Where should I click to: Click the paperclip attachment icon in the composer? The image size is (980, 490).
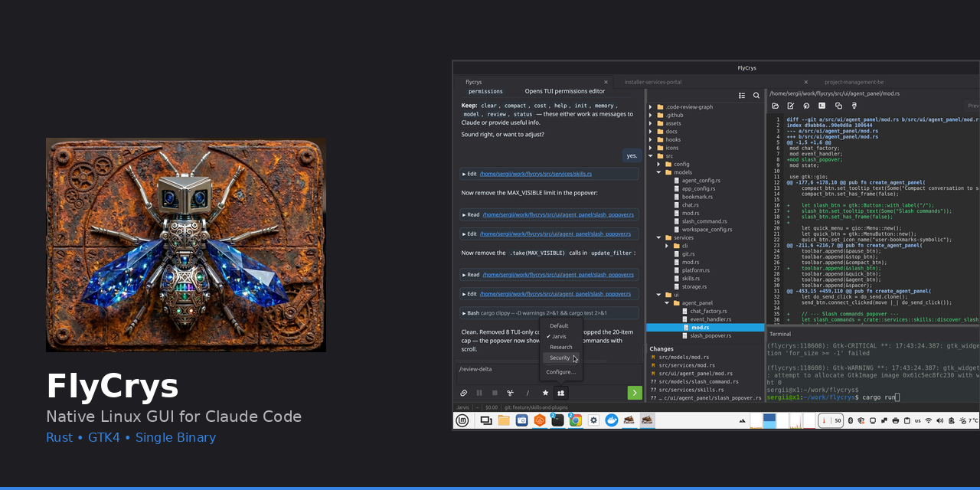tap(463, 393)
